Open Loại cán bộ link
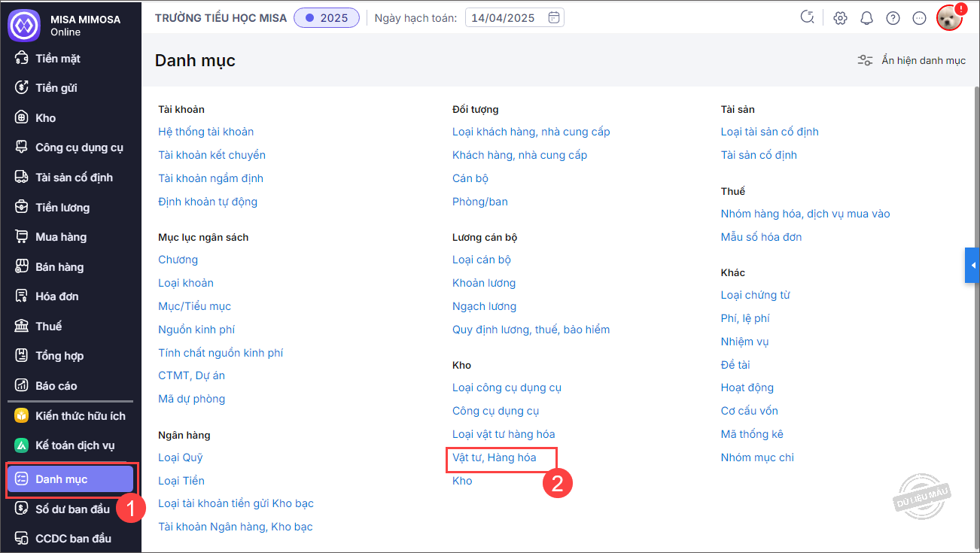Viewport: 980px width, 553px height. coord(482,260)
